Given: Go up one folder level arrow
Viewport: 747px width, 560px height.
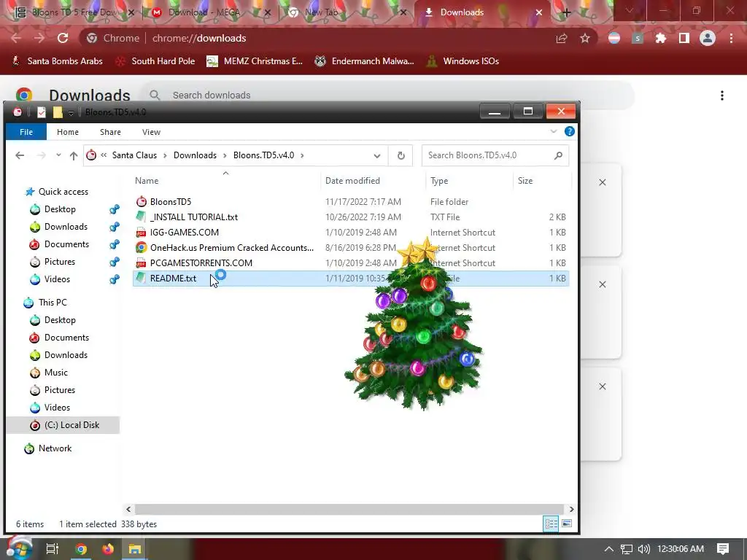Looking at the screenshot, I should pyautogui.click(x=74, y=155).
